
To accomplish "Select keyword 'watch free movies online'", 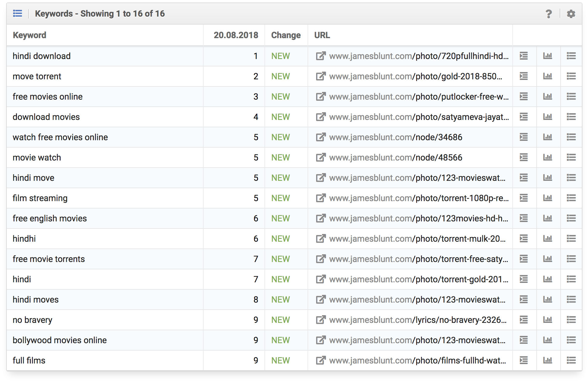I will 60,137.
